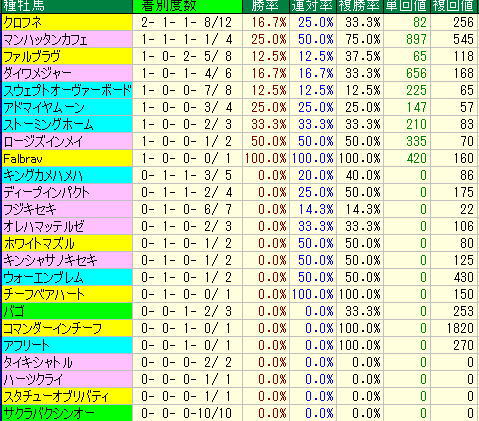Click 270 複回値 for アフリート
Viewport: 479px width, 421px height.
463,345
